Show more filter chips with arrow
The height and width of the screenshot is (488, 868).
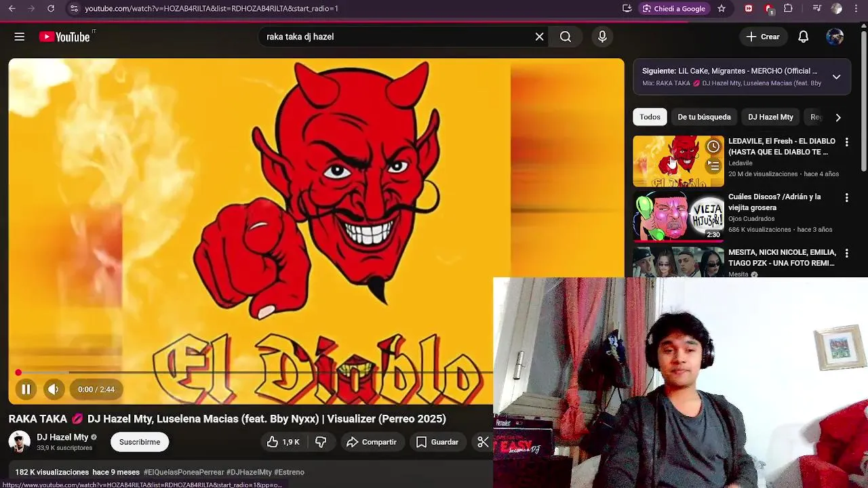click(838, 117)
